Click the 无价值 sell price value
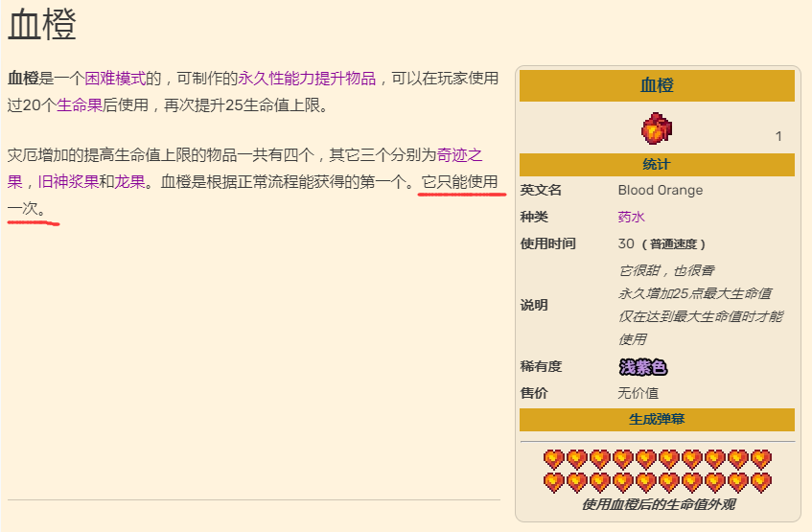This screenshot has width=812, height=532. [x=638, y=393]
